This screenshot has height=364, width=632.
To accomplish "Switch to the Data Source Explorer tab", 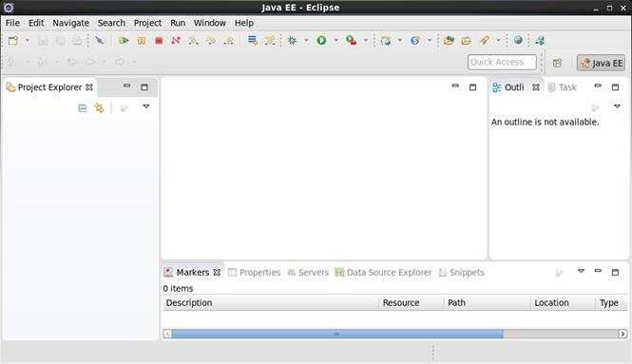I will (383, 273).
